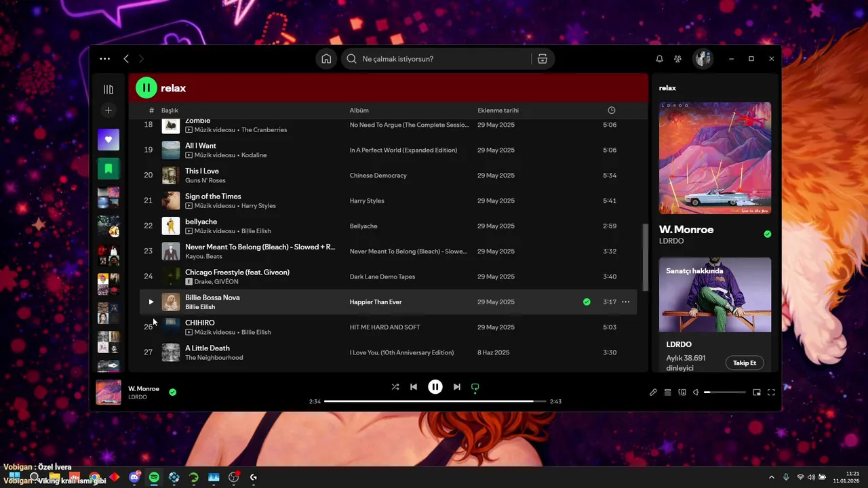Open Spotify taskbar icon
Image resolution: width=868 pixels, height=488 pixels.
(154, 477)
